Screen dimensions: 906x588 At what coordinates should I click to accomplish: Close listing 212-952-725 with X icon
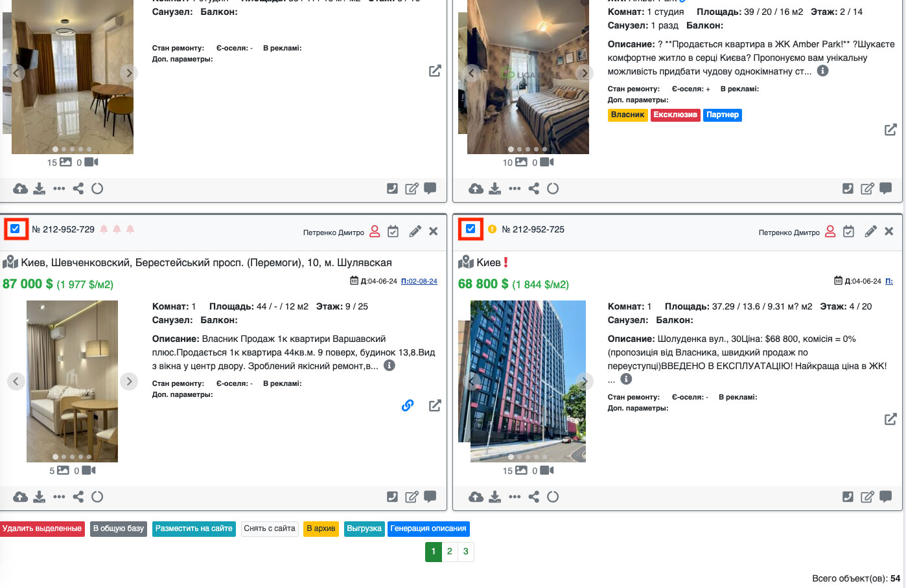tap(889, 231)
